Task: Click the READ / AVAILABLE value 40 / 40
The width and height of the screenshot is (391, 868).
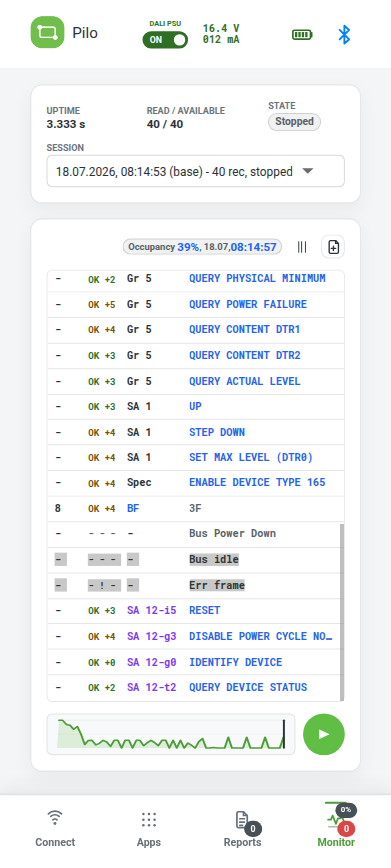Action: click(x=165, y=124)
